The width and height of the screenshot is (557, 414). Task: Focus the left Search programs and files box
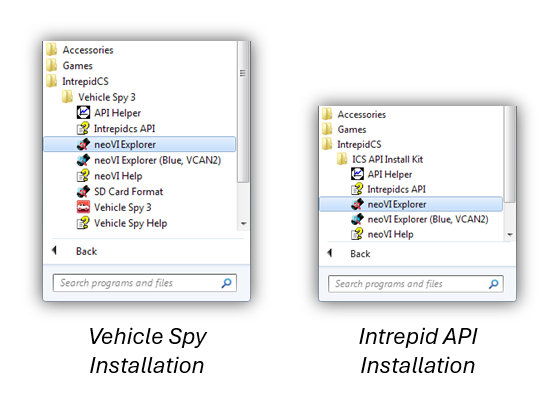145,283
